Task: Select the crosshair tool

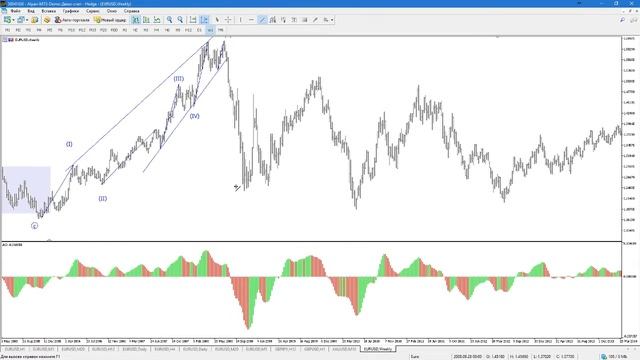Action: [x=228, y=20]
